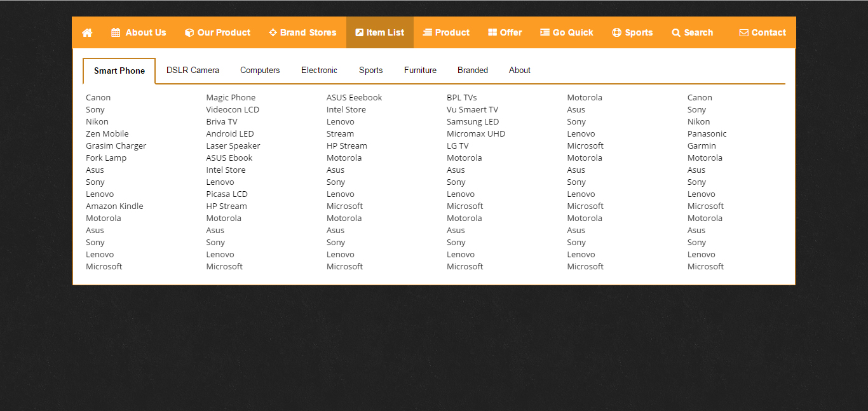
Task: Open the Laser Speaker link
Action: (233, 145)
